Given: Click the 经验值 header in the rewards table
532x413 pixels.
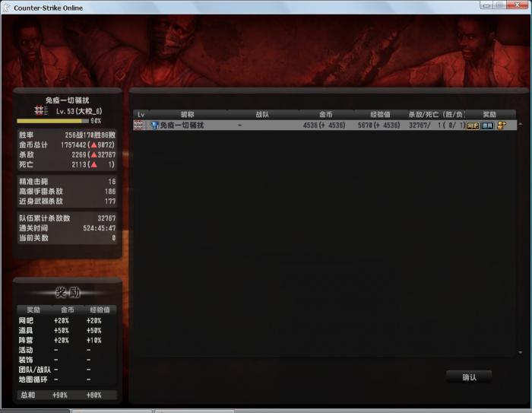Looking at the screenshot, I should [100, 310].
